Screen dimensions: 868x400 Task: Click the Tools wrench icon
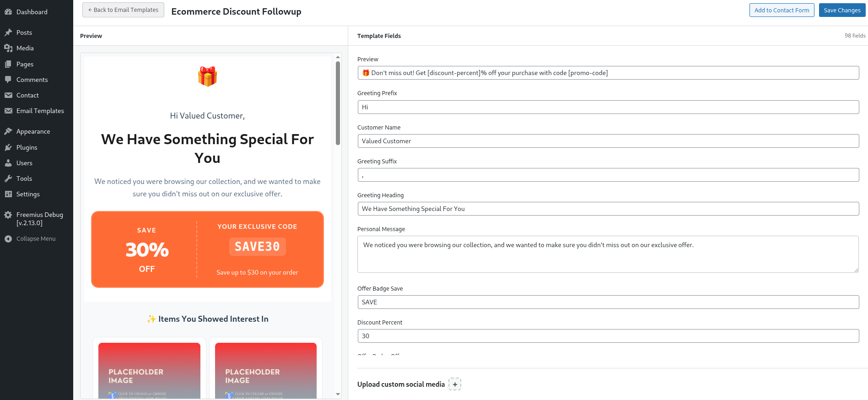(8, 178)
